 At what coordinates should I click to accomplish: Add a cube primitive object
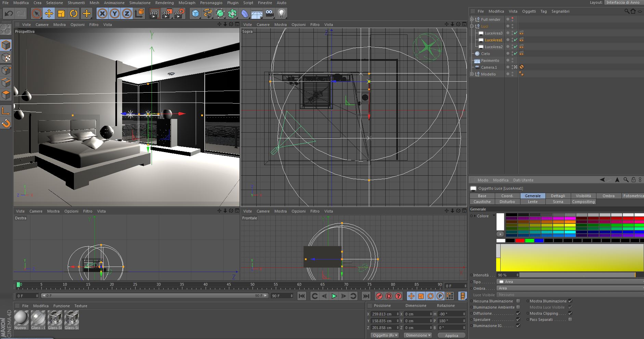click(195, 14)
